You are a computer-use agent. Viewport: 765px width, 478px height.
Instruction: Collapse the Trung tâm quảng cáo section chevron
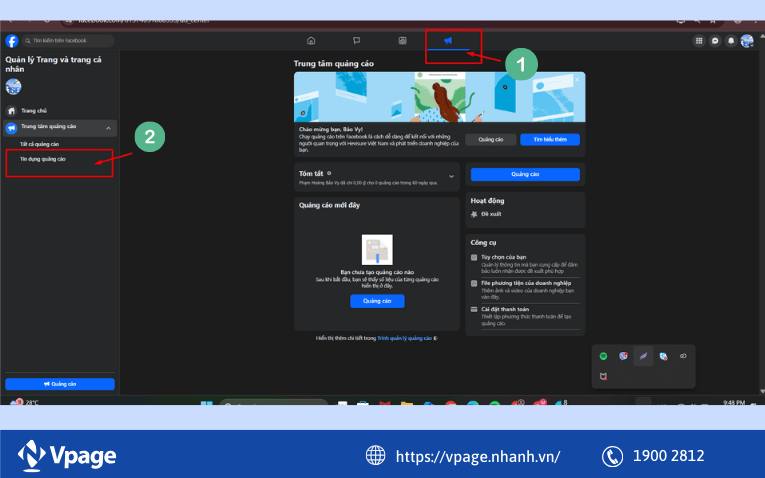tap(108, 128)
